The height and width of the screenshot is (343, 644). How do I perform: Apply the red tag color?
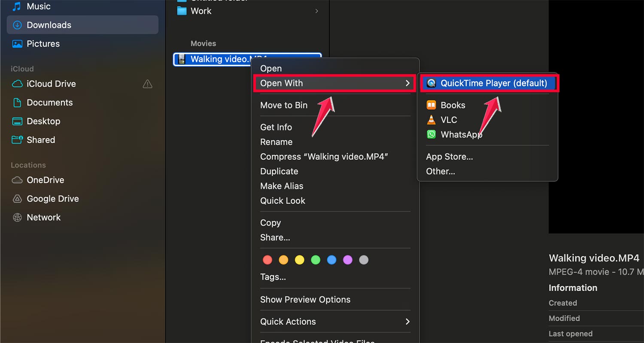[267, 259]
